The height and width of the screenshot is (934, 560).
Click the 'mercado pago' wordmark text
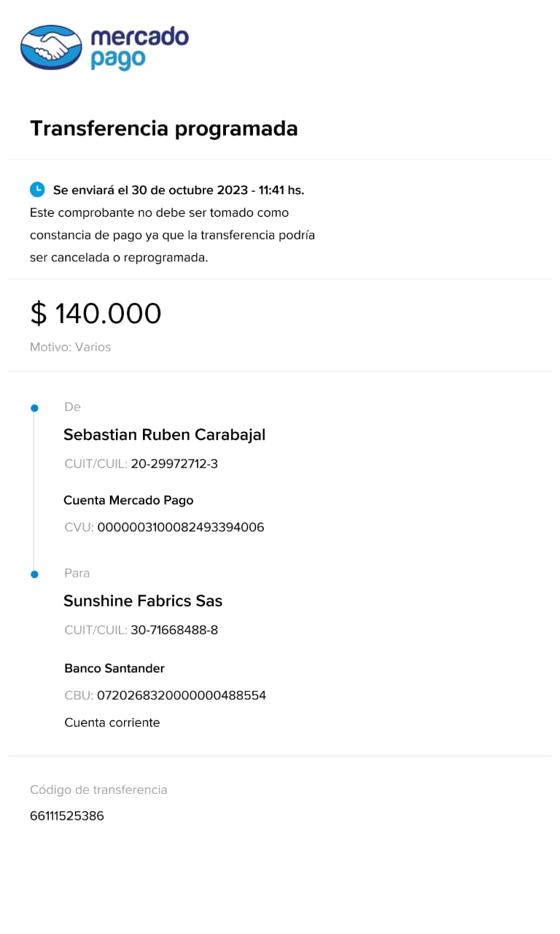coord(139,47)
